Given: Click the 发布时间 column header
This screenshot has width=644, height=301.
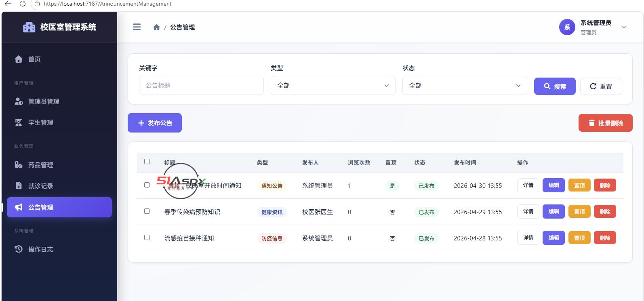Looking at the screenshot, I should click(x=465, y=162).
